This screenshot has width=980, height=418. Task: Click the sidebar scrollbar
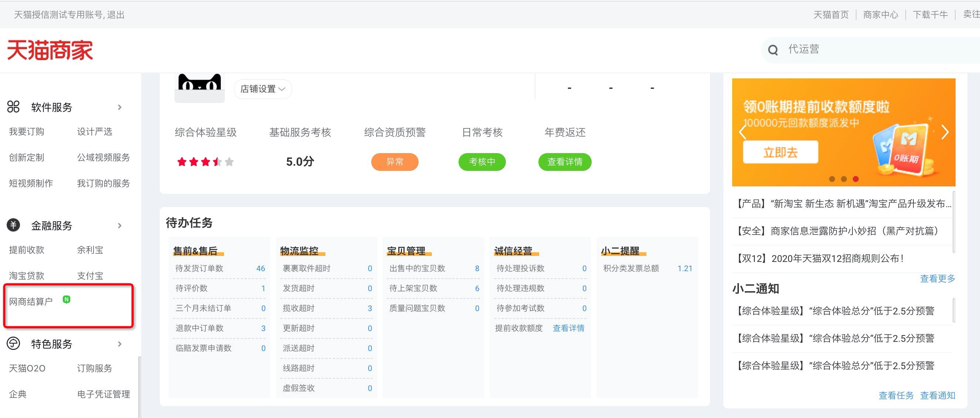[139, 387]
